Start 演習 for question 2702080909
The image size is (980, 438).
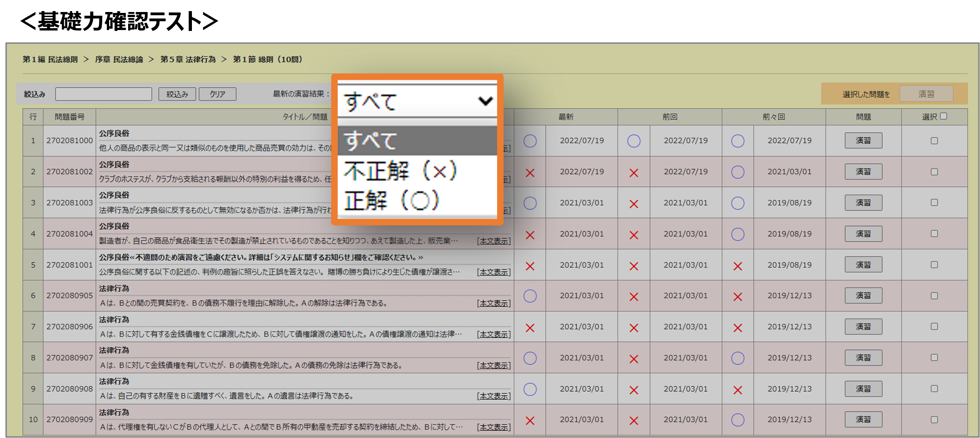863,420
